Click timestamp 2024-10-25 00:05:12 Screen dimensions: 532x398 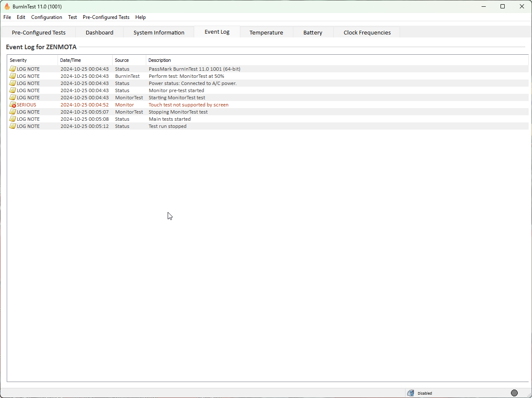pos(84,126)
